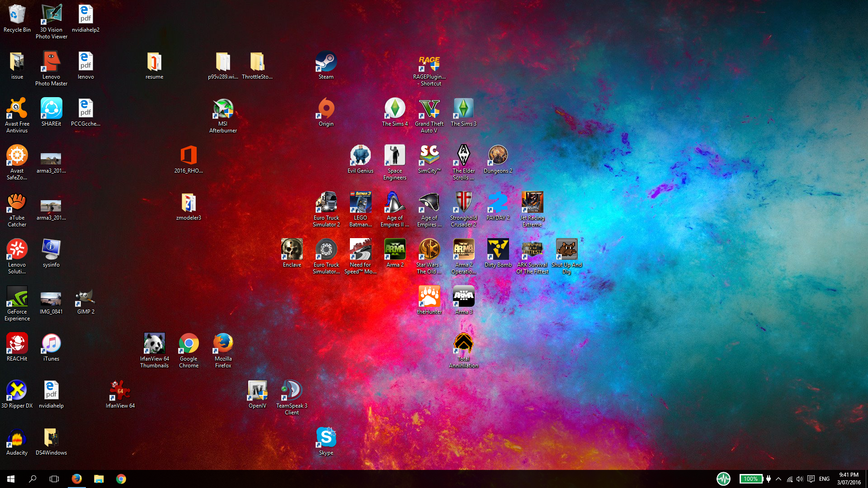Switch the ENG input language indicator

pyautogui.click(x=824, y=479)
